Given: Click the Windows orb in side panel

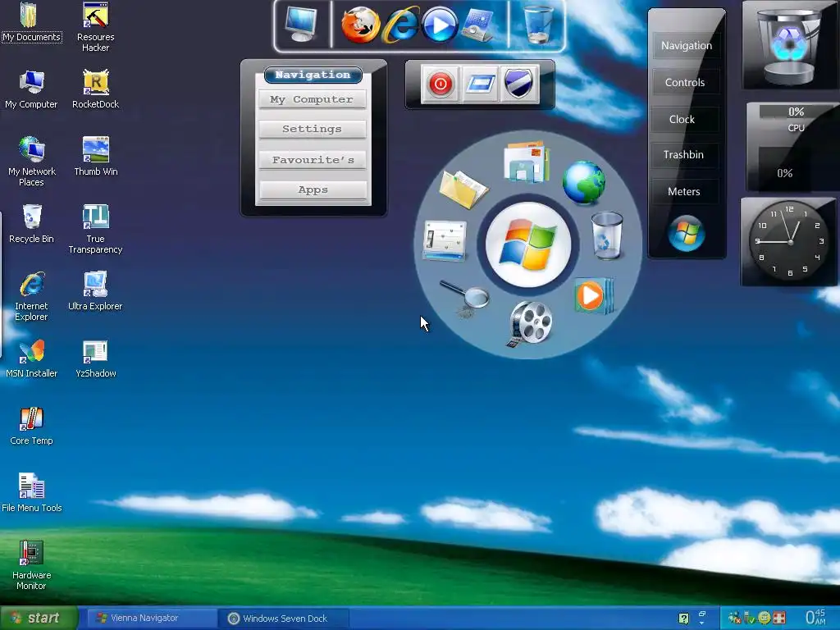Looking at the screenshot, I should (686, 233).
